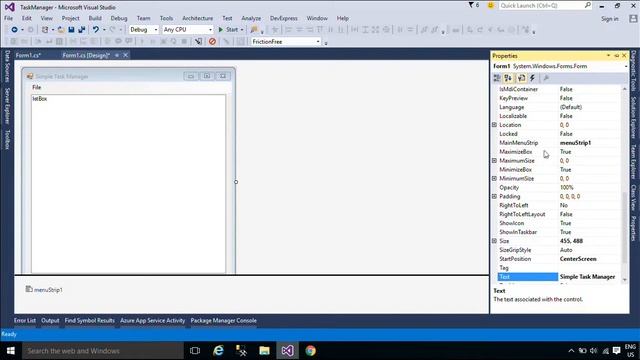This screenshot has width=640, height=360.
Task: Select the MinimizeBox property value True
Action: (x=565, y=169)
